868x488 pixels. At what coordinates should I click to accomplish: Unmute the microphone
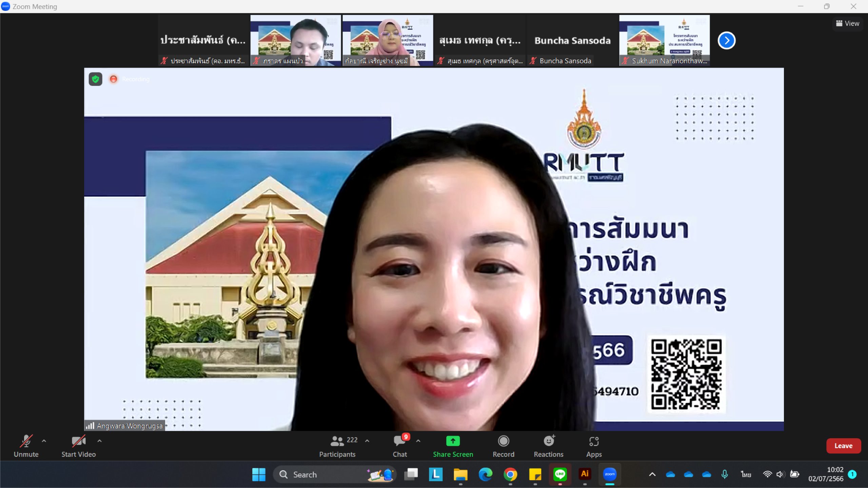tap(26, 446)
